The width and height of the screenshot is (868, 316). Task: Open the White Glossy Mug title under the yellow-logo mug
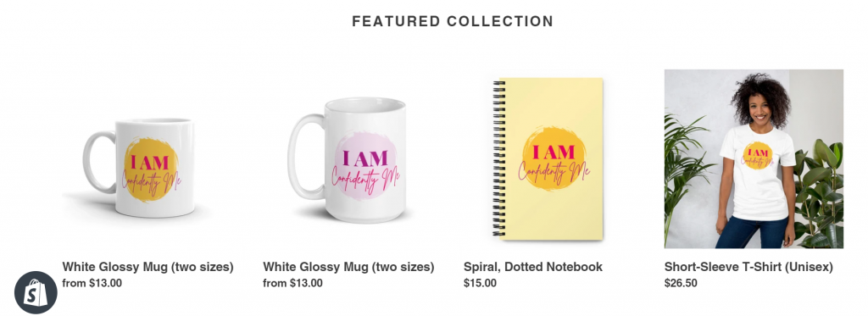coord(147,267)
